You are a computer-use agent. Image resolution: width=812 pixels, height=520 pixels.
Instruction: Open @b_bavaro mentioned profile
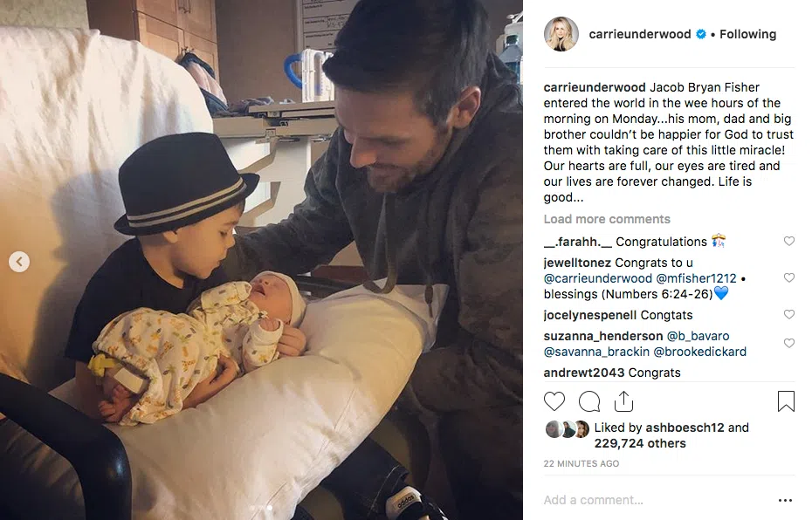698,336
